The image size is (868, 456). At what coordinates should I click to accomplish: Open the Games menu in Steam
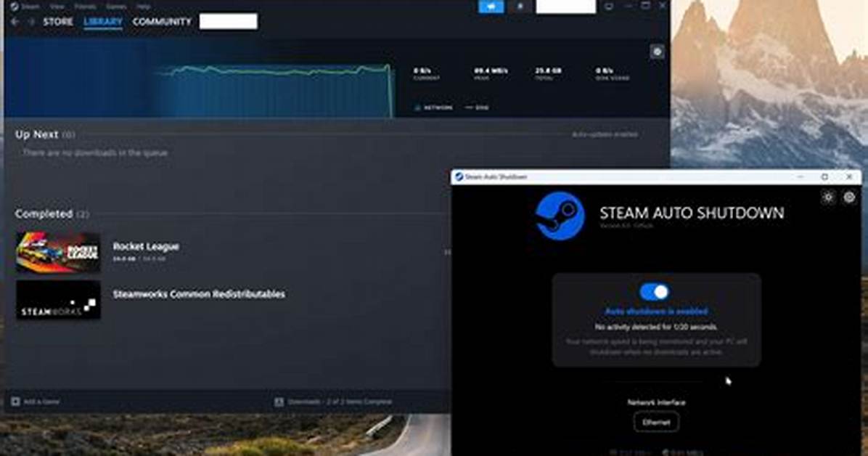(x=116, y=7)
